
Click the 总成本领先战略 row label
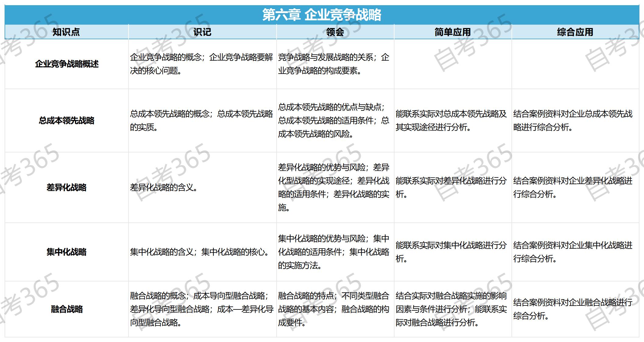click(x=67, y=120)
